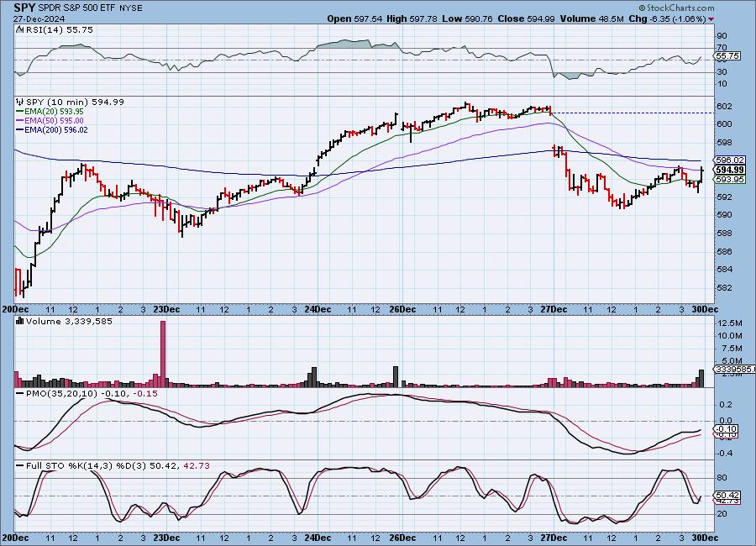Click the 23Dec marker under the stochastic panel
Viewport: 756px width, 546px height.
click(x=167, y=538)
